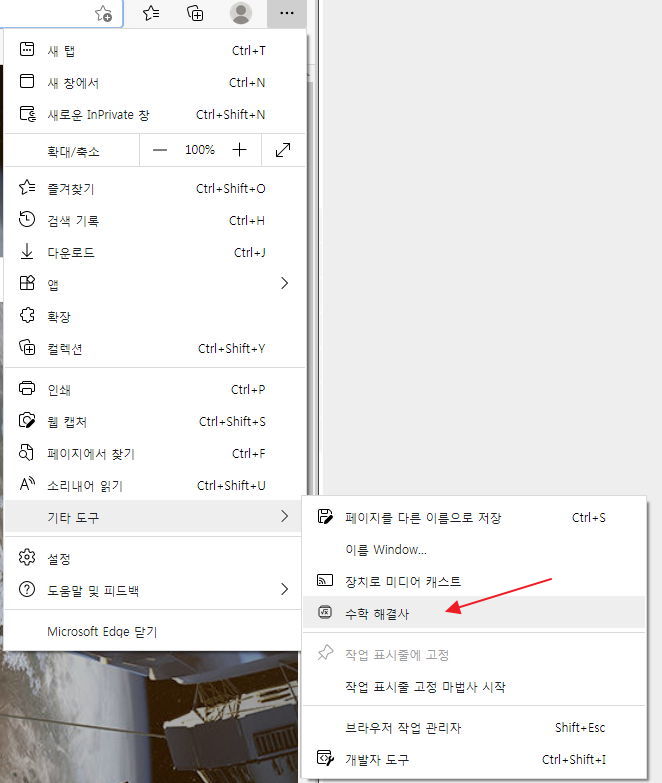Image resolution: width=662 pixels, height=783 pixels.
Task: Click the Cast media to device icon
Action: click(325, 580)
